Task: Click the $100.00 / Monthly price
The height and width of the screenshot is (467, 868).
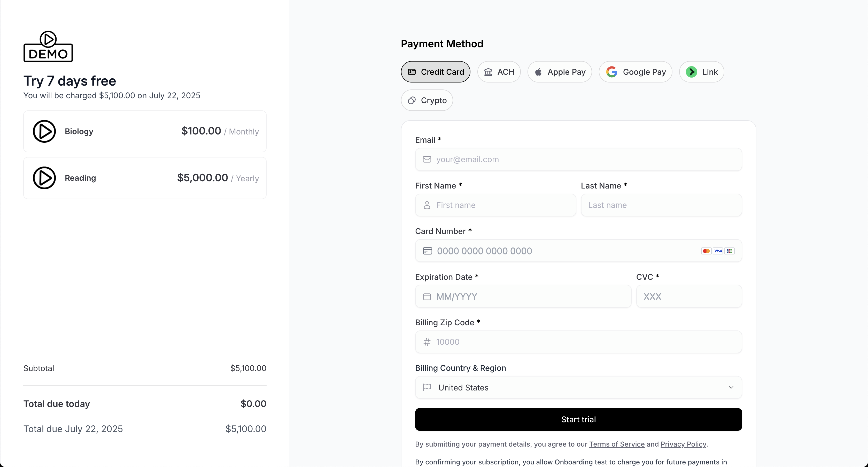Action: (220, 131)
